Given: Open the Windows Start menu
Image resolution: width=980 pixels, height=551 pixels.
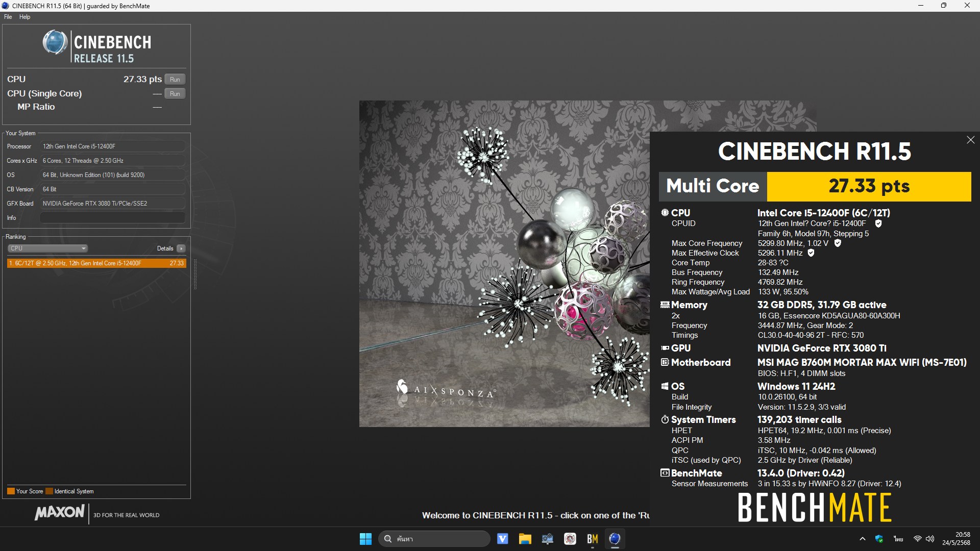Looking at the screenshot, I should coord(365,539).
